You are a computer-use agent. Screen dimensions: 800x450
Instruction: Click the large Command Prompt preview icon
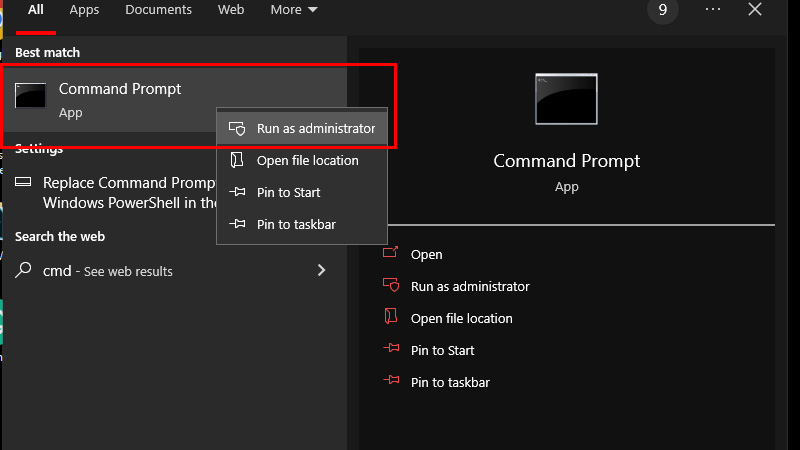[566, 99]
